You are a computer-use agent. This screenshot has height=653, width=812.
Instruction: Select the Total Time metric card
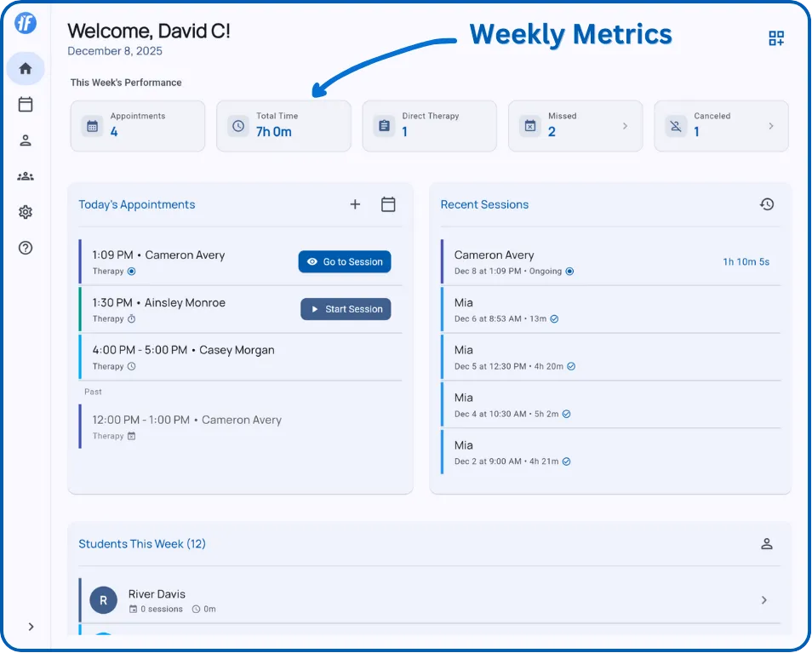coord(283,125)
